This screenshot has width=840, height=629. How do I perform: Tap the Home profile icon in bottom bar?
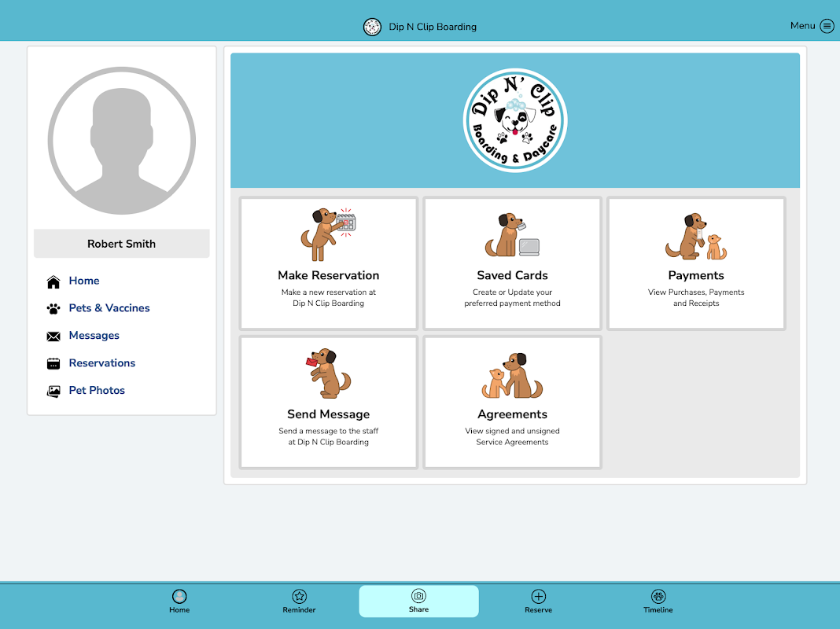tap(179, 596)
